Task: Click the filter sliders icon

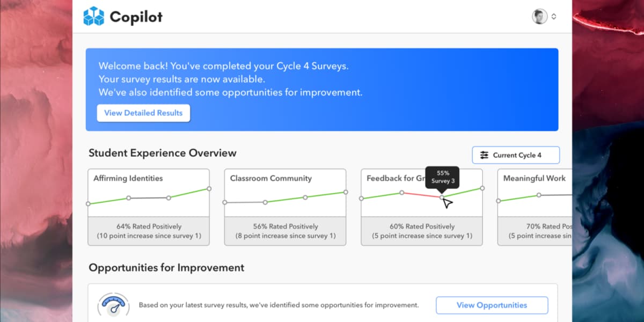Action: click(484, 155)
